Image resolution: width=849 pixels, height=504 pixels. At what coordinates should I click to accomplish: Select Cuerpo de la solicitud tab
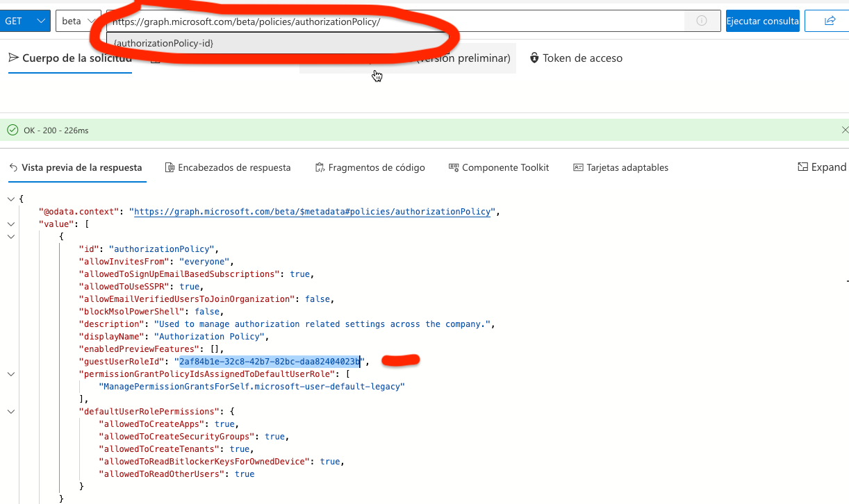click(69, 58)
